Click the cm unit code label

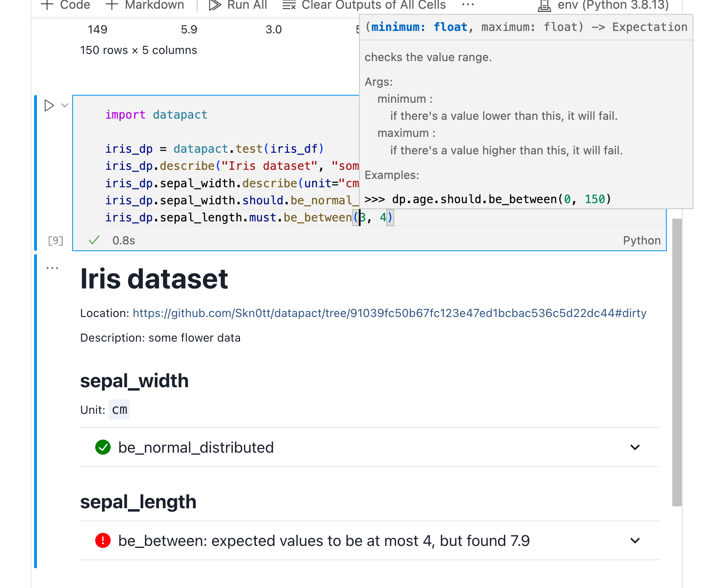tap(119, 409)
